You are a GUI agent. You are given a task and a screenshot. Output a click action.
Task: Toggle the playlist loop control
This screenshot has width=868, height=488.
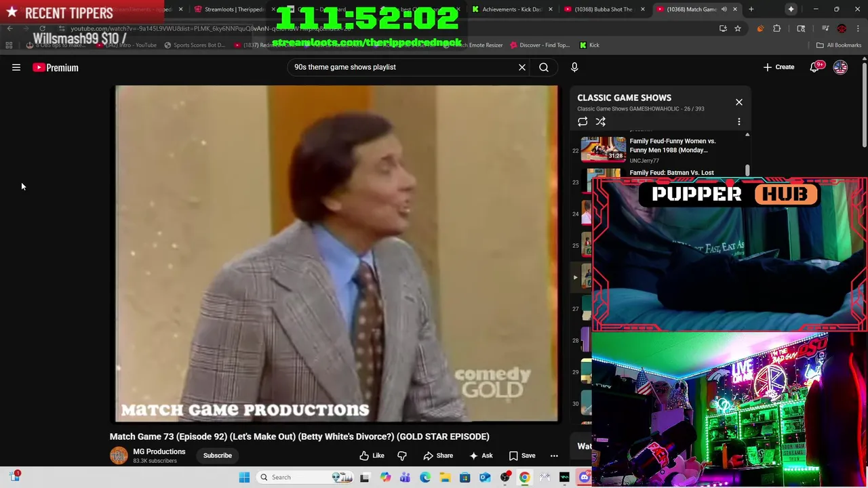[583, 122]
